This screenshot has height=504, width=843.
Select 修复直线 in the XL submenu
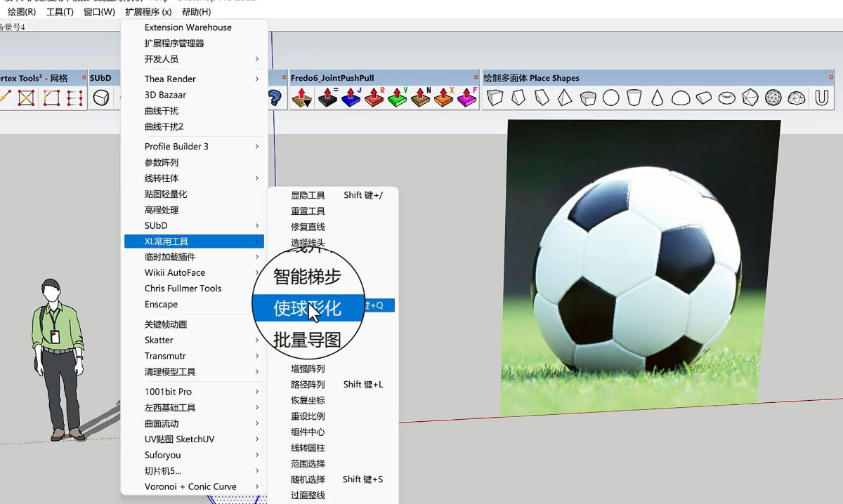pyautogui.click(x=333, y=227)
